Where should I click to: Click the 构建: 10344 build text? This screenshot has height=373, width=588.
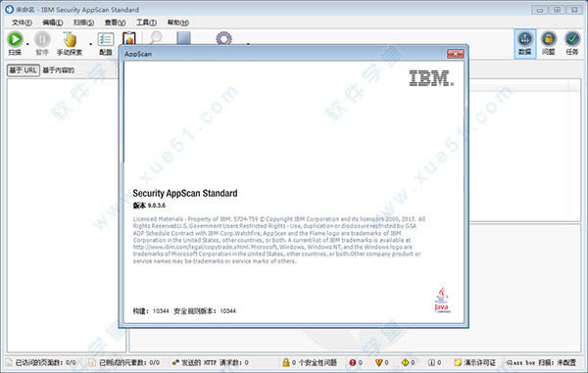151,311
